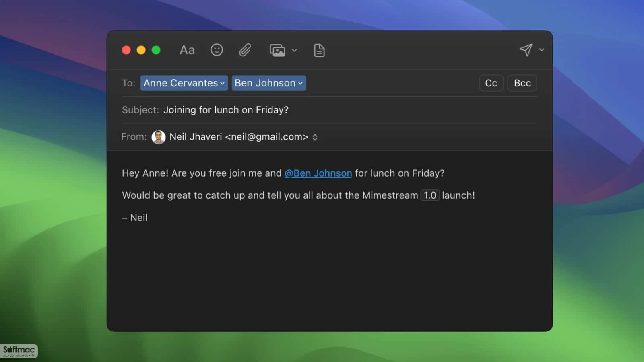Click Neil Jhaveri's profile avatar
Viewport: 644px width, 362px height.
(159, 137)
